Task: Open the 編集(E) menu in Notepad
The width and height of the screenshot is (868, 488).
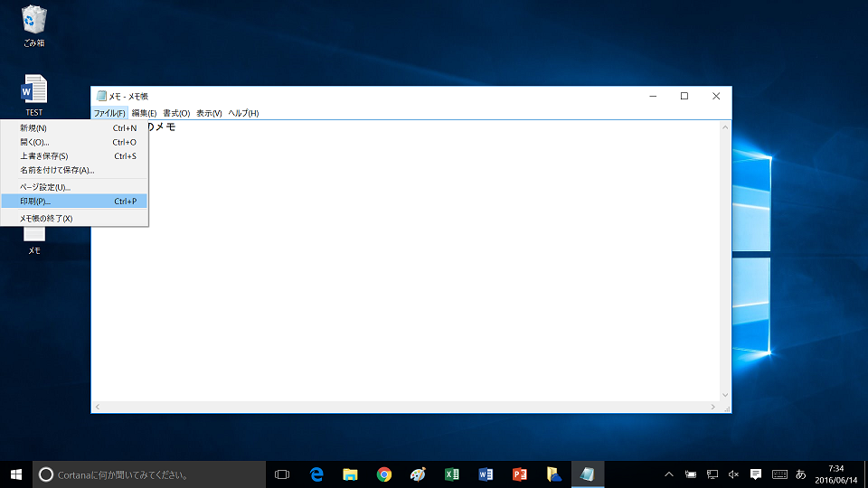Action: click(x=144, y=113)
